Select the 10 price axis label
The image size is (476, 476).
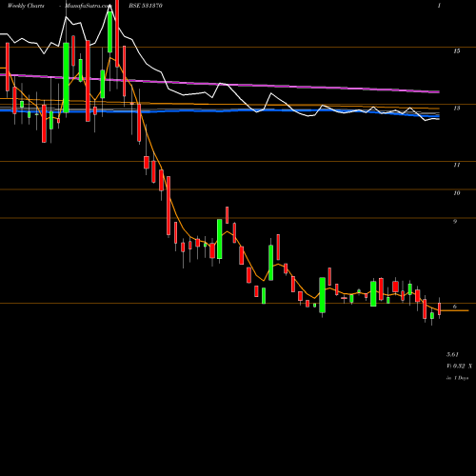click(456, 193)
